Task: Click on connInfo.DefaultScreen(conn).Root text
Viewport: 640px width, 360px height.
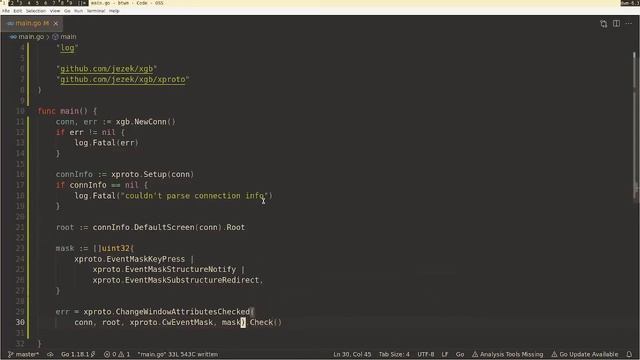Action: pyautogui.click(x=169, y=227)
